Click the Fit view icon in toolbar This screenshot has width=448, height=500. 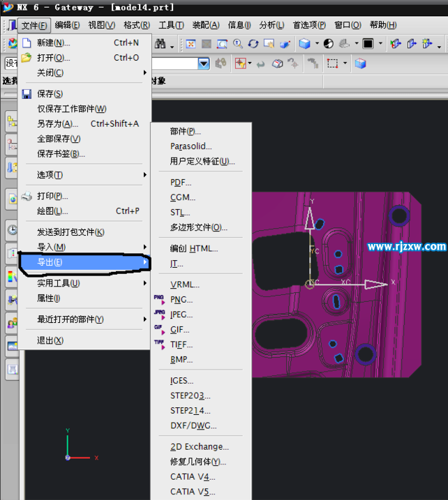(x=191, y=44)
